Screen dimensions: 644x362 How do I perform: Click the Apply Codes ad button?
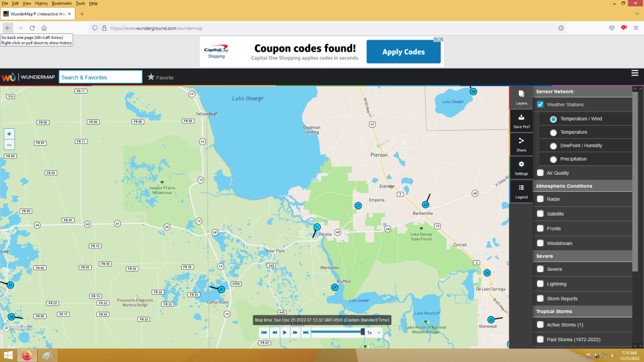[403, 52]
